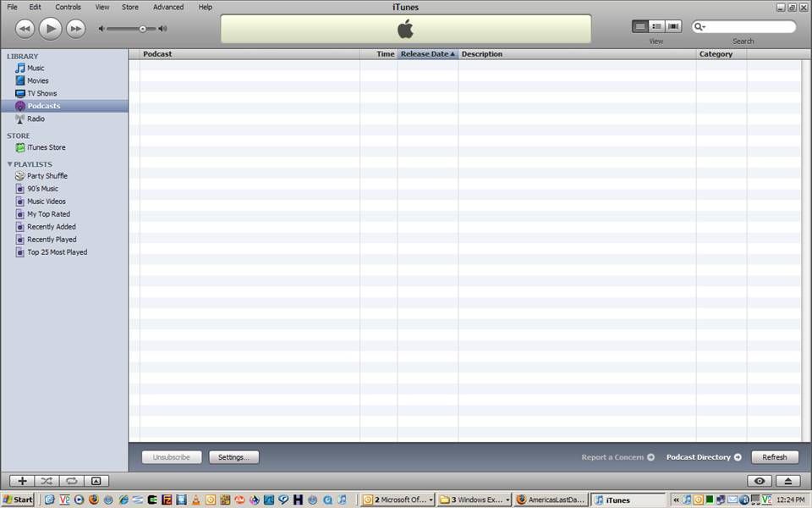Expand hidden system tray icons
Screen dimensions: 812x508
[x=676, y=500]
